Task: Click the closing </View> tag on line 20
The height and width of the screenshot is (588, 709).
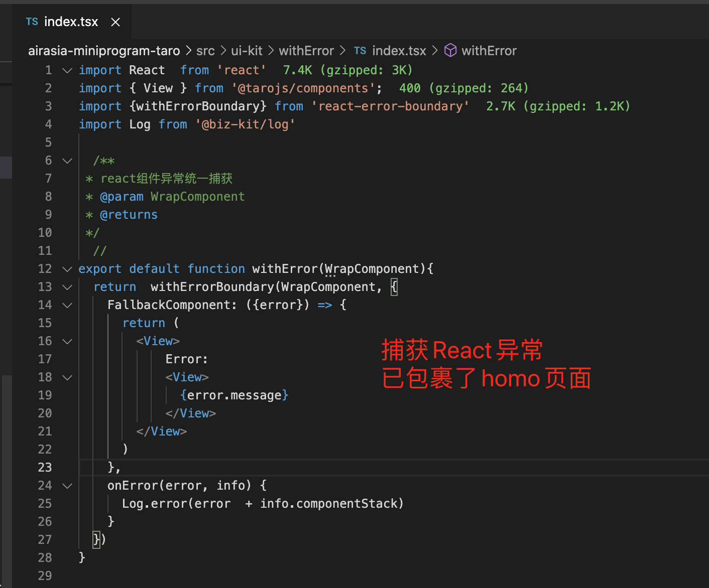Action: pyautogui.click(x=191, y=413)
